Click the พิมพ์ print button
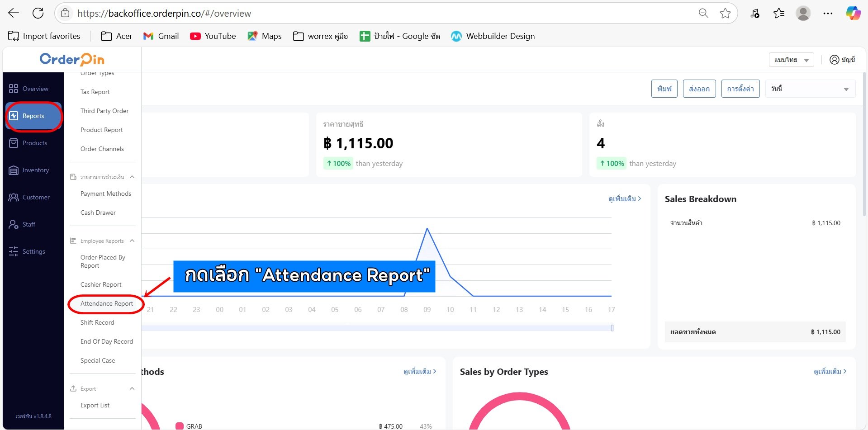 pos(664,89)
